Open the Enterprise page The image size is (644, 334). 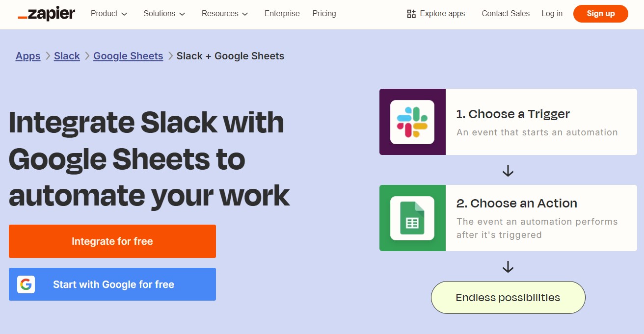282,14
